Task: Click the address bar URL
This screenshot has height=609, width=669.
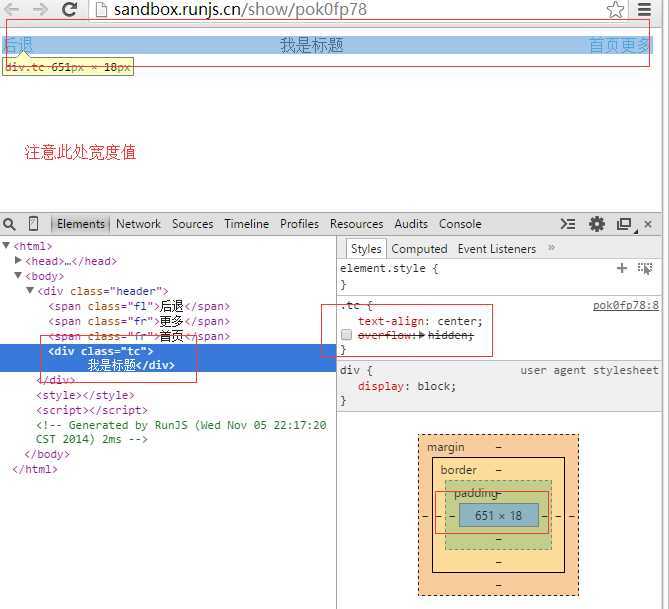Action: click(x=240, y=9)
